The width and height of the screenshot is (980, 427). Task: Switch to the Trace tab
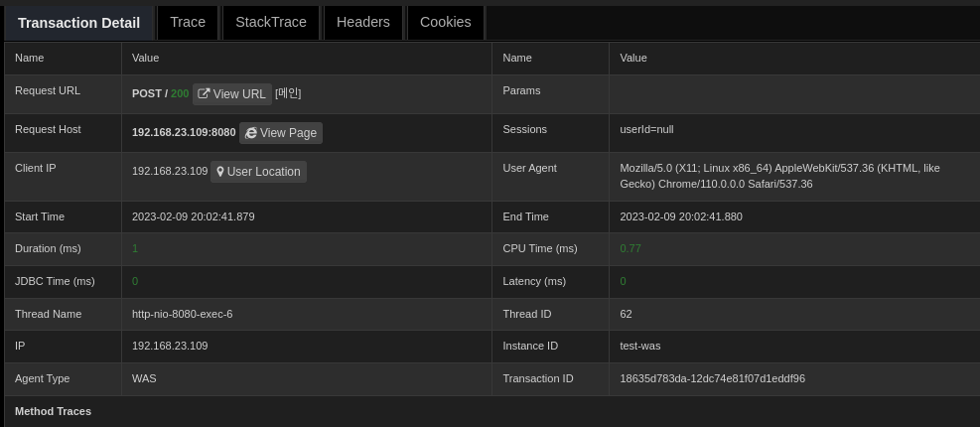188,22
